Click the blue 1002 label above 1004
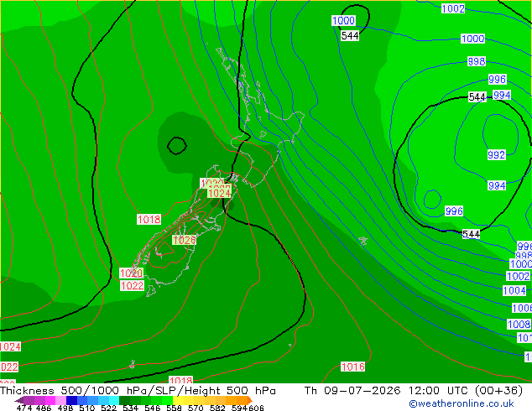532x411 pixels. [x=518, y=276]
